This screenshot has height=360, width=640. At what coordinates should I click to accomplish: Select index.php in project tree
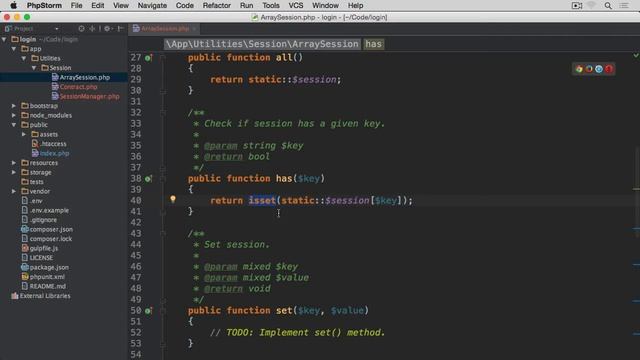pyautogui.click(x=54, y=153)
